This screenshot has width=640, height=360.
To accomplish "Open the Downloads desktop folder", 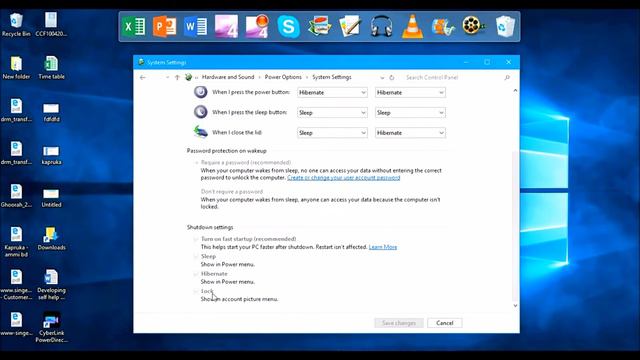I will tap(51, 238).
